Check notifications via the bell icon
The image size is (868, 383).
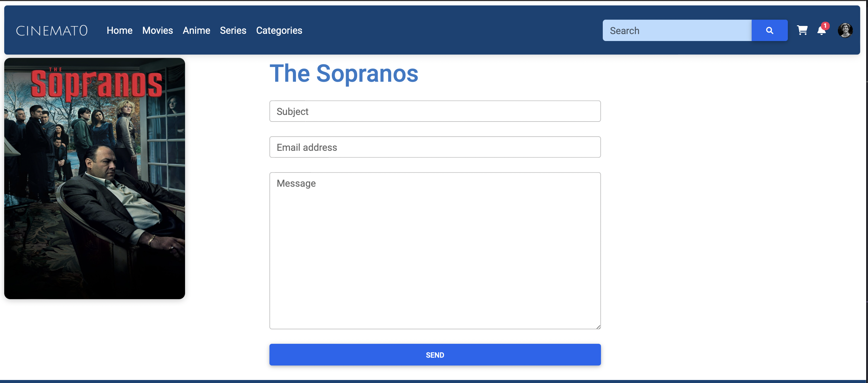821,31
